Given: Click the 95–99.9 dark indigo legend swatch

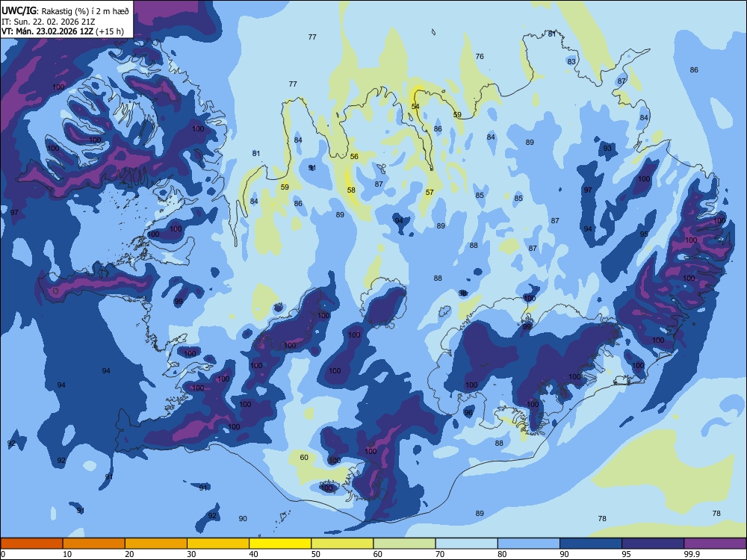Looking at the screenshot, I should pyautogui.click(x=653, y=544).
